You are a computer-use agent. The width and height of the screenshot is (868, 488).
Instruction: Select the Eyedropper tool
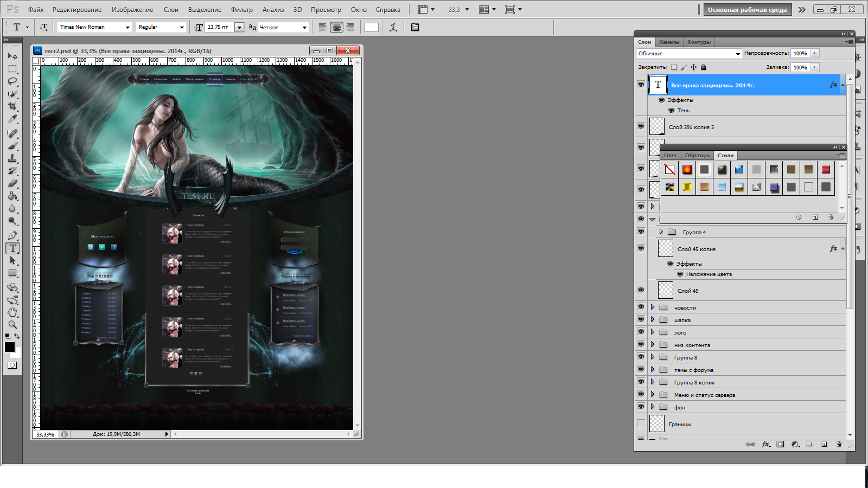[x=12, y=119]
